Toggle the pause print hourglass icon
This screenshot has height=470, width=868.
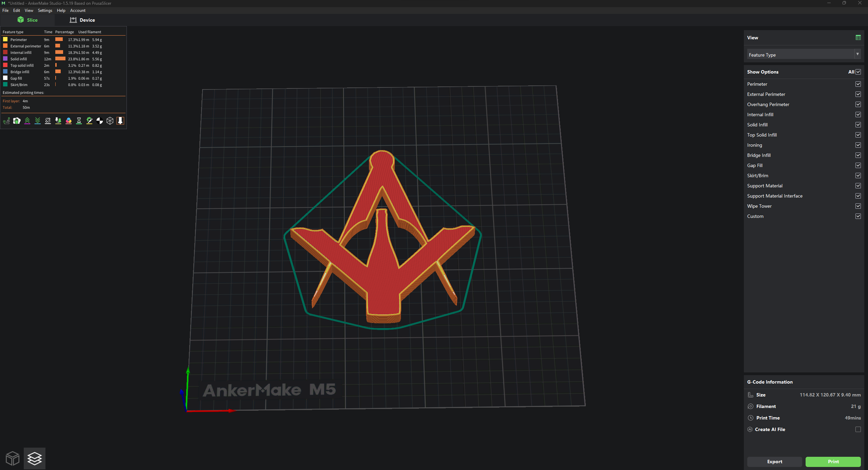pos(79,121)
